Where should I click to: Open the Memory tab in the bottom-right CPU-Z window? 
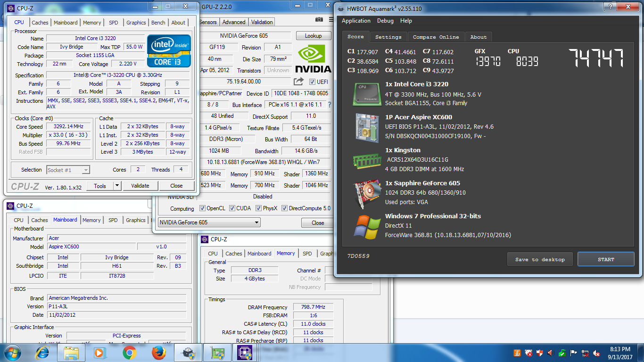pos(286,253)
